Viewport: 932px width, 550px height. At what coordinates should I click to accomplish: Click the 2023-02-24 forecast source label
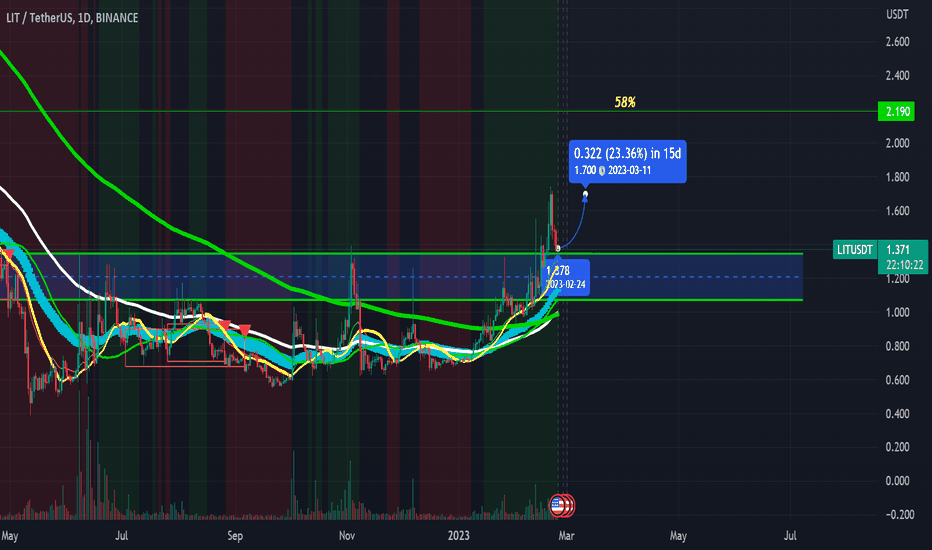click(565, 284)
